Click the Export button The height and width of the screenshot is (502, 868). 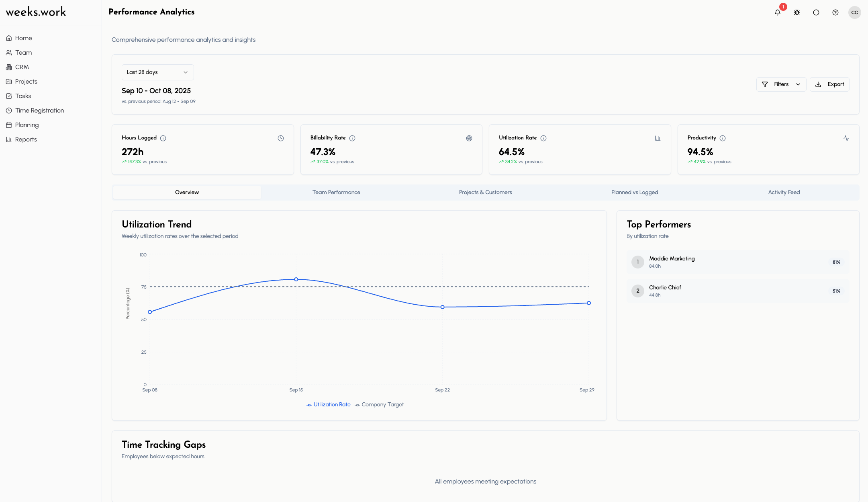[x=829, y=84]
